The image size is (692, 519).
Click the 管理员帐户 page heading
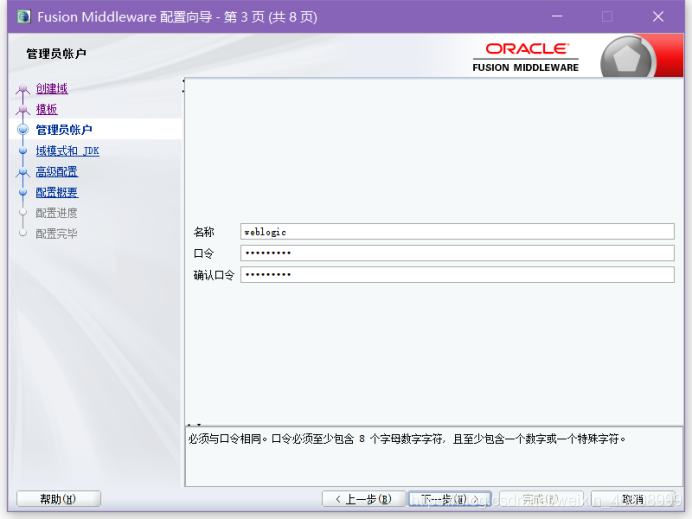[56, 54]
